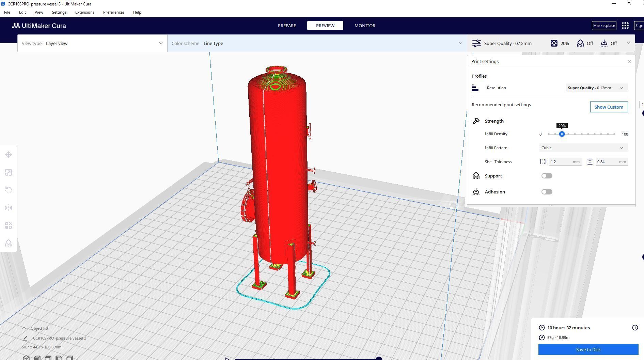Click the Resolution layers icon
The height and width of the screenshot is (360, 644).
coord(475,88)
